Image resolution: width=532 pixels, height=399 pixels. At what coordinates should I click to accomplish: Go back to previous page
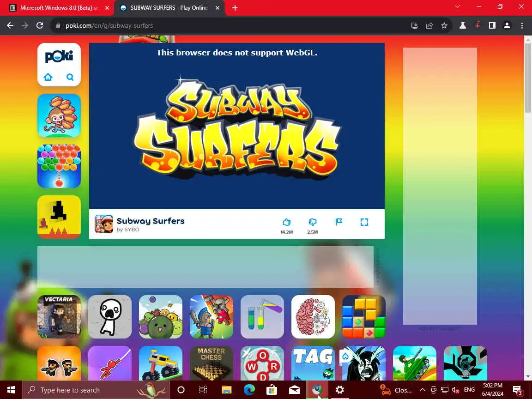coord(10,25)
